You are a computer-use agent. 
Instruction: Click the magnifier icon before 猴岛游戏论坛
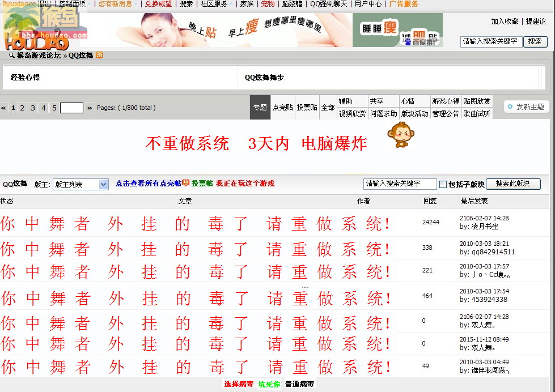click(12, 55)
